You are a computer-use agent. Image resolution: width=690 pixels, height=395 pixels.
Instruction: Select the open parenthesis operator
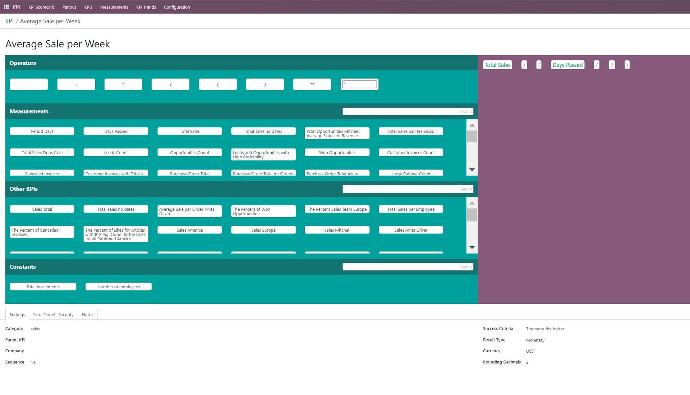point(218,84)
